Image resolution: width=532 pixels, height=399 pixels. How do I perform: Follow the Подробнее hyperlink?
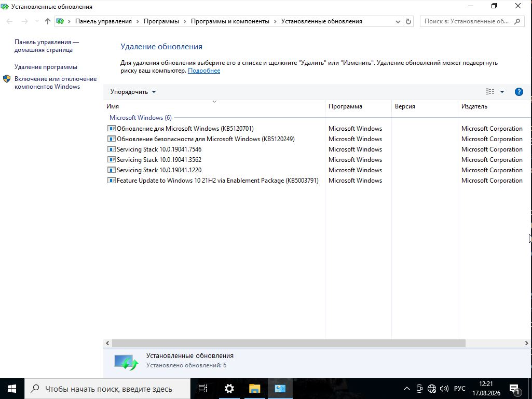(204, 71)
